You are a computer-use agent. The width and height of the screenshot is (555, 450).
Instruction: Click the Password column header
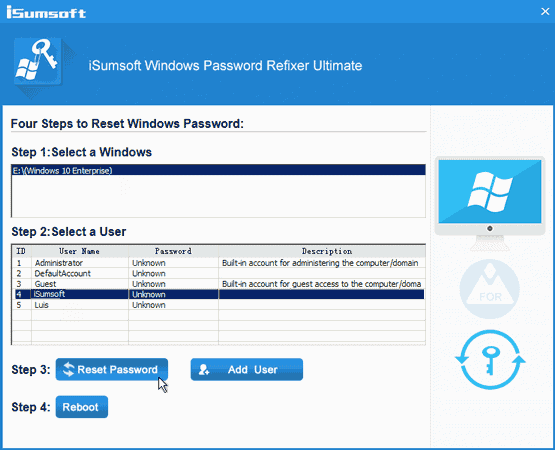[x=173, y=251]
